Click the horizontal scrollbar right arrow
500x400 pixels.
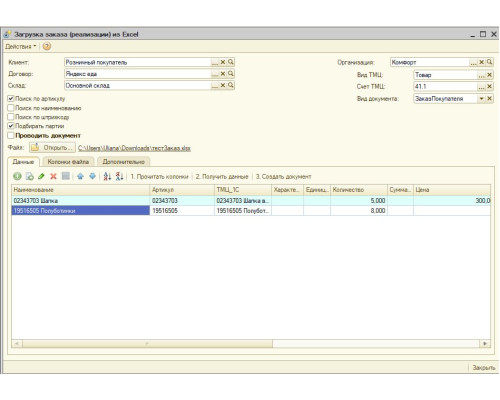pos(485,343)
